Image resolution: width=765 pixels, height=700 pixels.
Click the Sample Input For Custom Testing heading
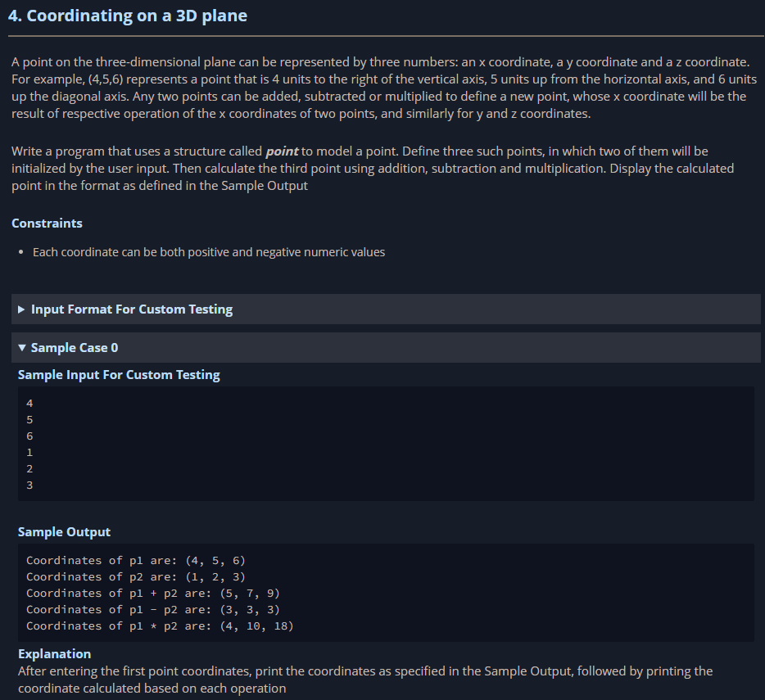pyautogui.click(x=119, y=375)
